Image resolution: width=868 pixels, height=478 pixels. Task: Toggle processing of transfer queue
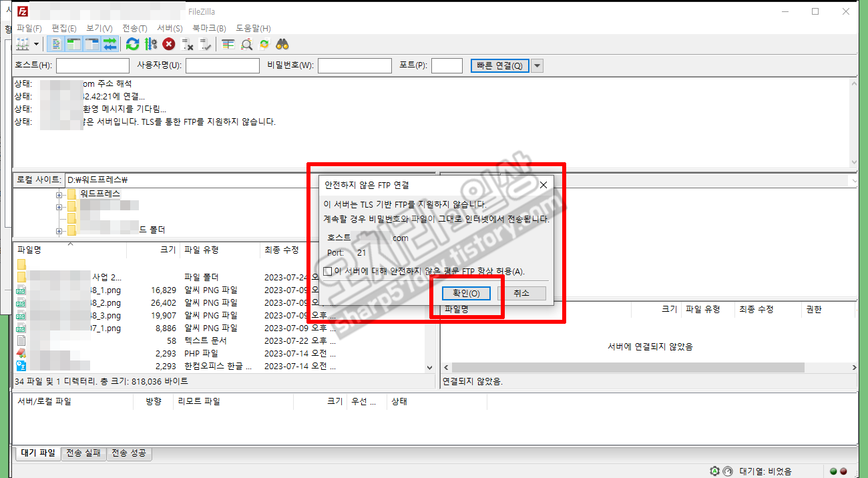click(x=151, y=44)
